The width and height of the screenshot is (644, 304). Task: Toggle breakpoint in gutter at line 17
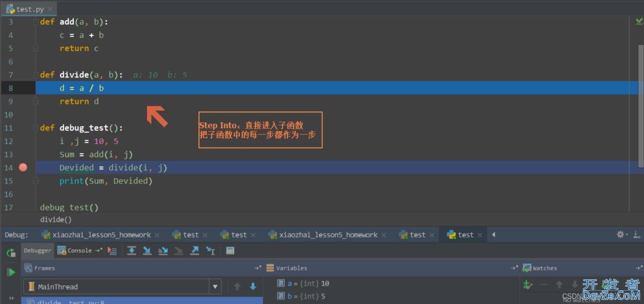(x=23, y=207)
